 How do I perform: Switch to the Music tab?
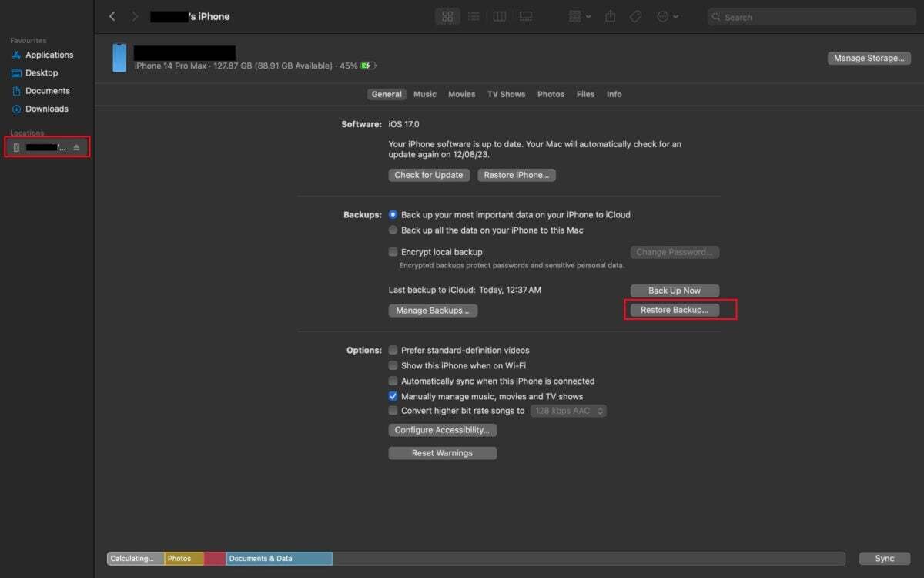[x=425, y=94]
